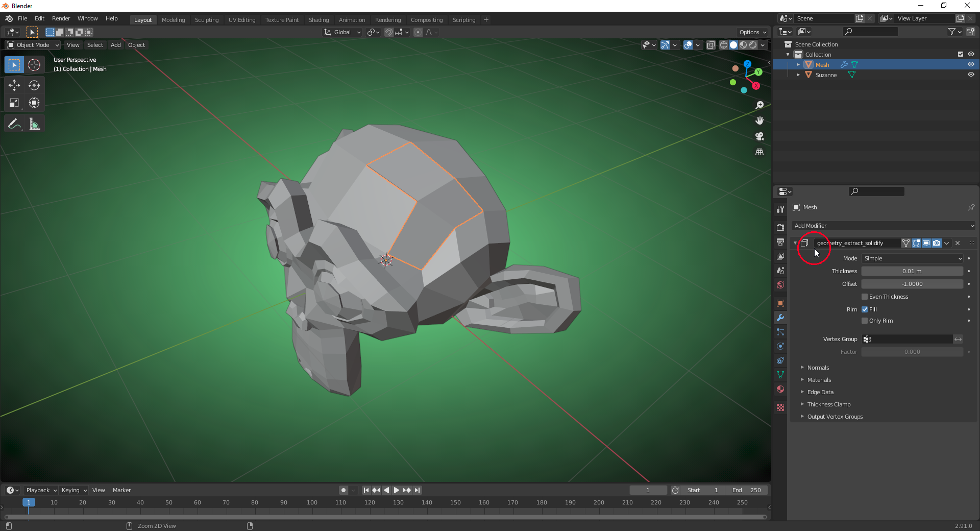Toggle modifier display in viewport
980x531 pixels.
[x=926, y=243]
